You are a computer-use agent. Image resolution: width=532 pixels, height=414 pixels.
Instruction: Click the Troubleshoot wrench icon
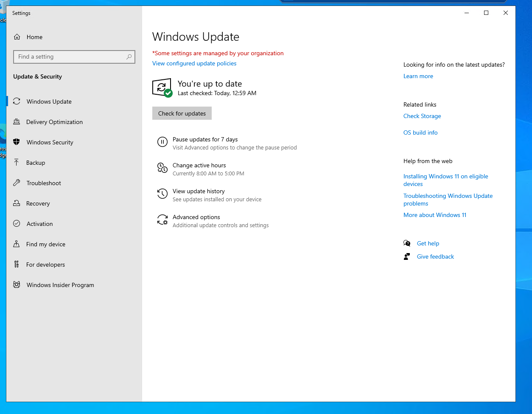pos(17,183)
